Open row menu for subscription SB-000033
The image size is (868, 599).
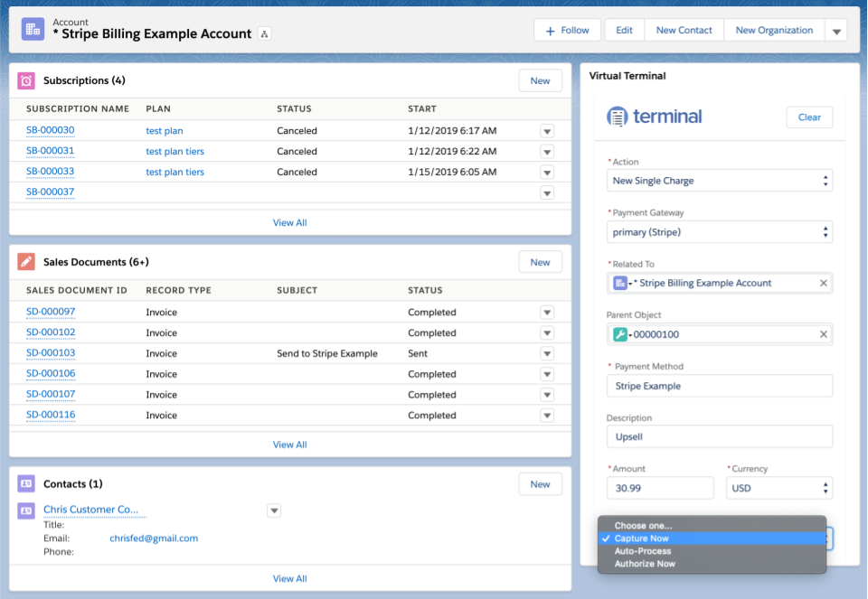(x=547, y=173)
